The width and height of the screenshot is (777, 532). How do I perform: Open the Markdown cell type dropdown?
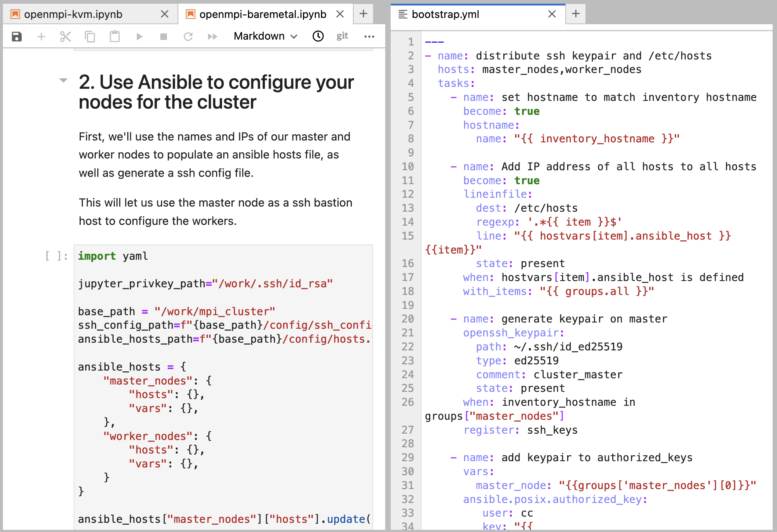pyautogui.click(x=266, y=36)
